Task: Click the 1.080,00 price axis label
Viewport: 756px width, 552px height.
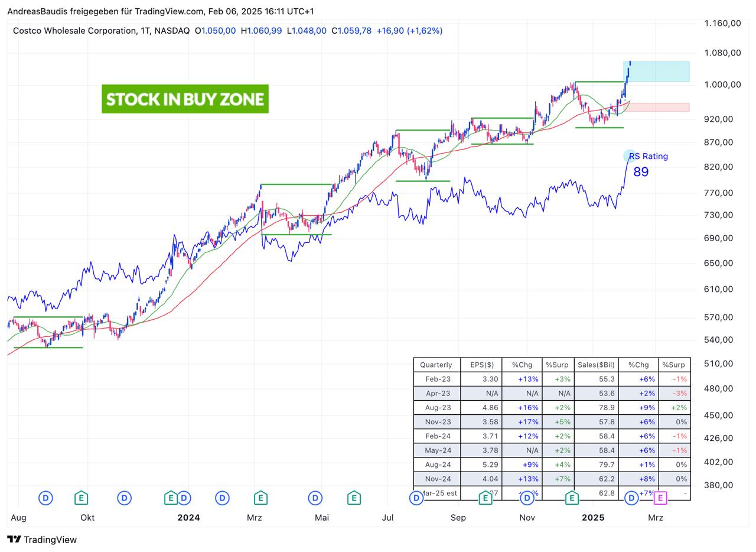Action: pos(722,53)
